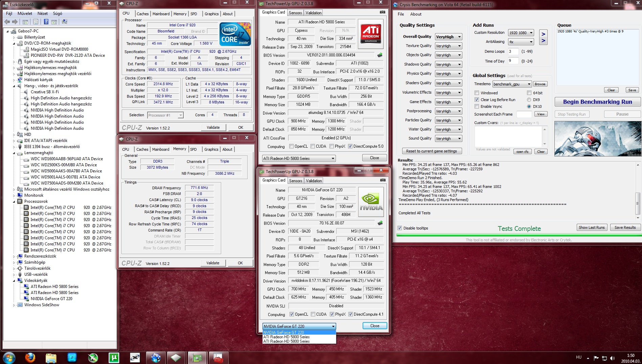Screen dimensions: 642x364
Task: Click the ATI Radeon logo in GPU-Z
Action: (x=371, y=33)
